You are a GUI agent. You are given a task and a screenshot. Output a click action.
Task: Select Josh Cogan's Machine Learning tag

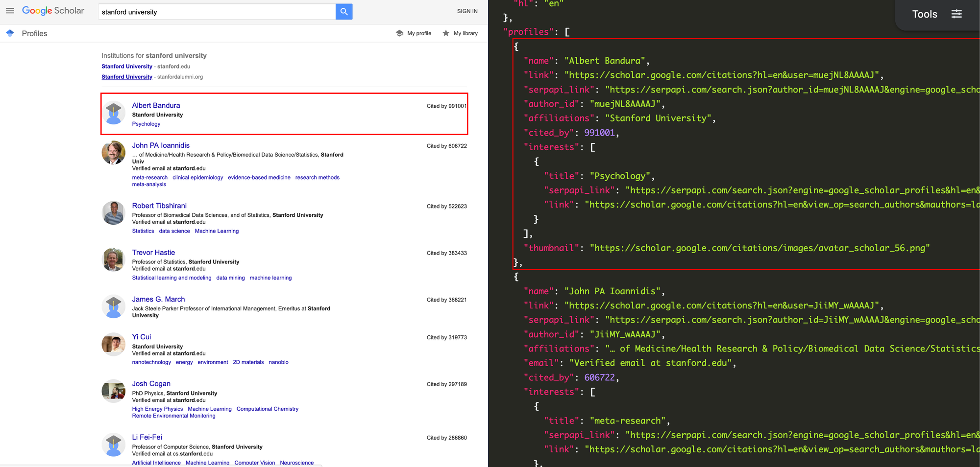[209, 409]
